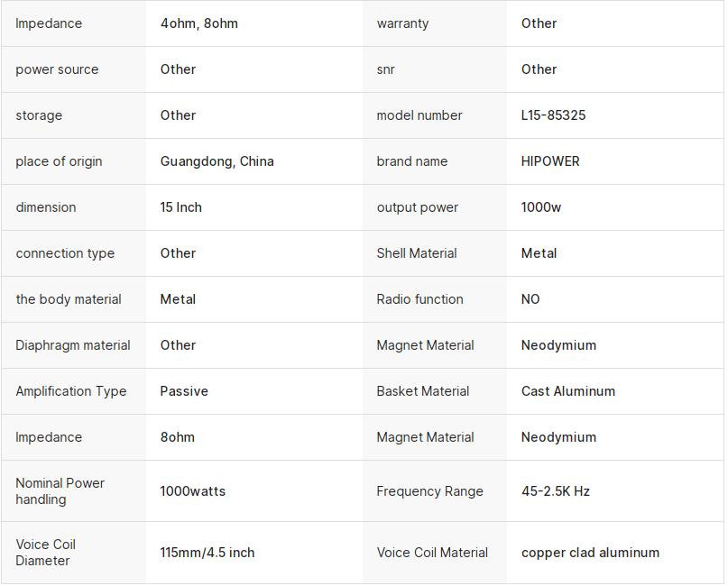Click the '15 Inch' dimension value
The height and width of the screenshot is (586, 728).
(x=180, y=207)
